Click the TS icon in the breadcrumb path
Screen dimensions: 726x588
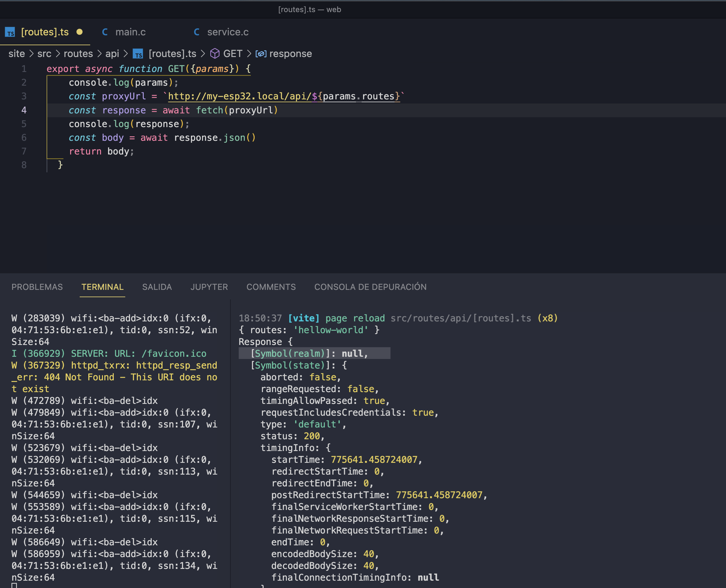(138, 54)
